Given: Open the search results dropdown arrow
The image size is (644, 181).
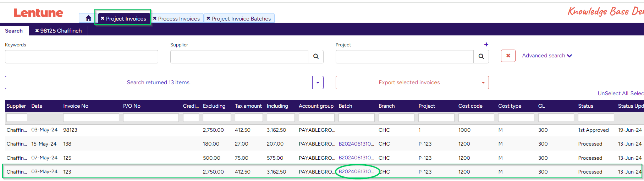Looking at the screenshot, I should tap(318, 83).
